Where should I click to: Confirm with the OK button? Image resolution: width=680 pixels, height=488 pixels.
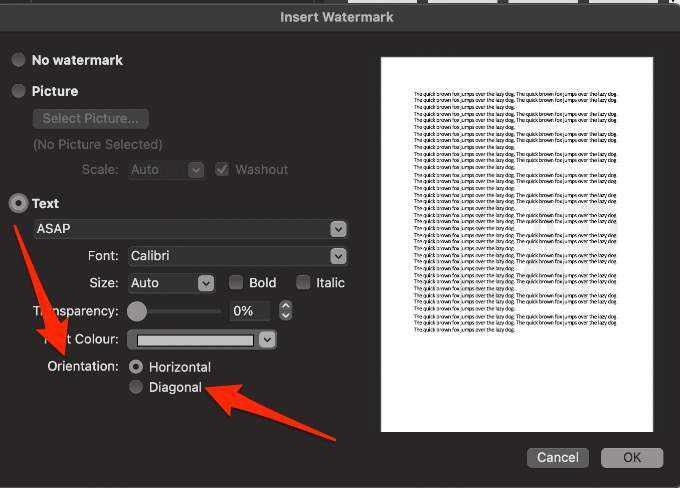pos(632,457)
